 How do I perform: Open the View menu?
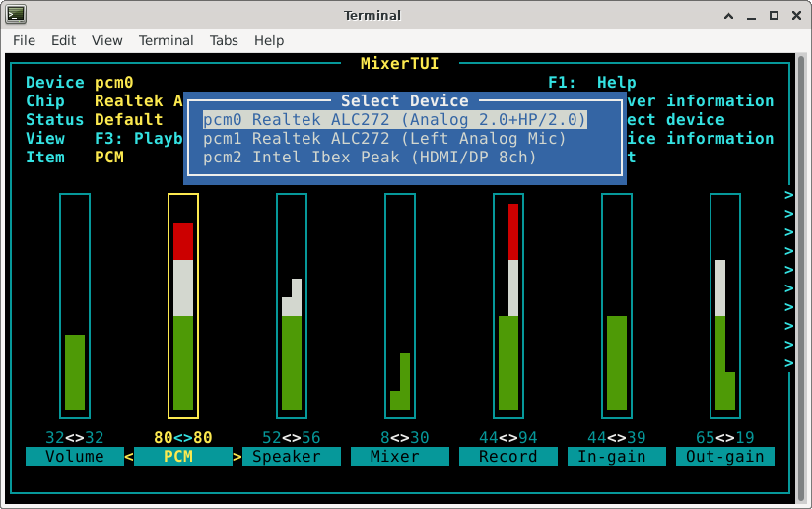pyautogui.click(x=106, y=40)
